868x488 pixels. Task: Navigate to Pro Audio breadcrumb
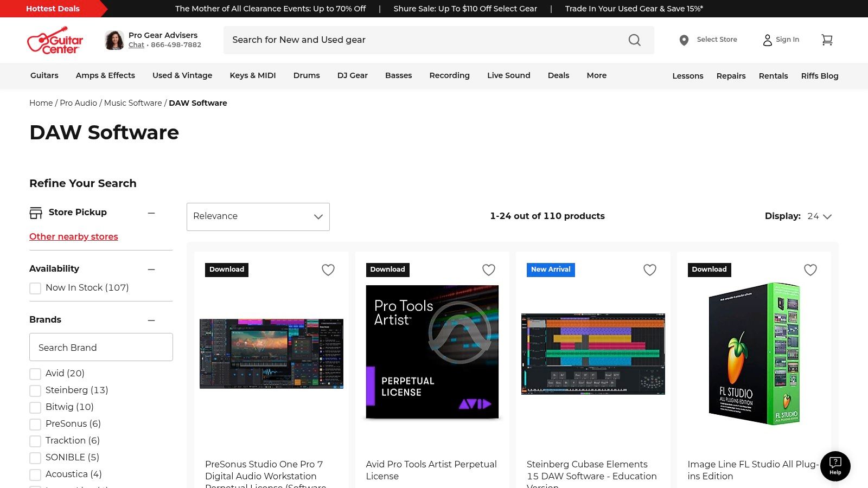pyautogui.click(x=78, y=102)
